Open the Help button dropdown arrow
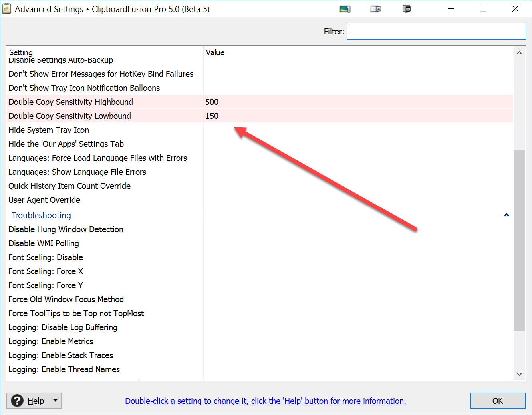Image resolution: width=532 pixels, height=415 pixels. [56, 400]
